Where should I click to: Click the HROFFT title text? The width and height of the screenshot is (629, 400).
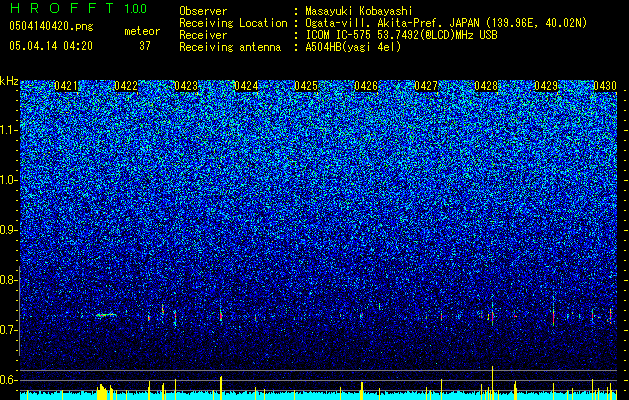61,8
